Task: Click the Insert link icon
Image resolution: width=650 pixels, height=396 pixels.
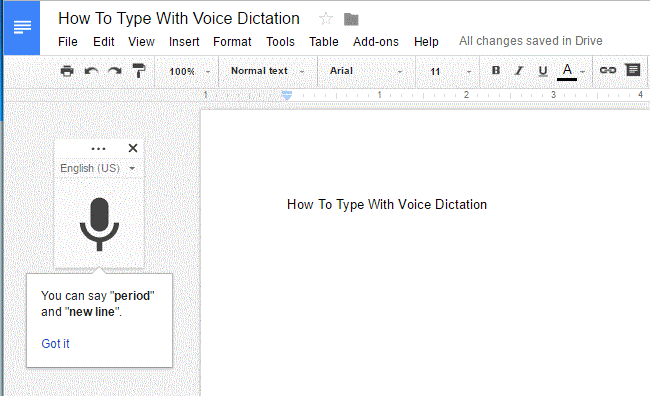Action: [608, 70]
